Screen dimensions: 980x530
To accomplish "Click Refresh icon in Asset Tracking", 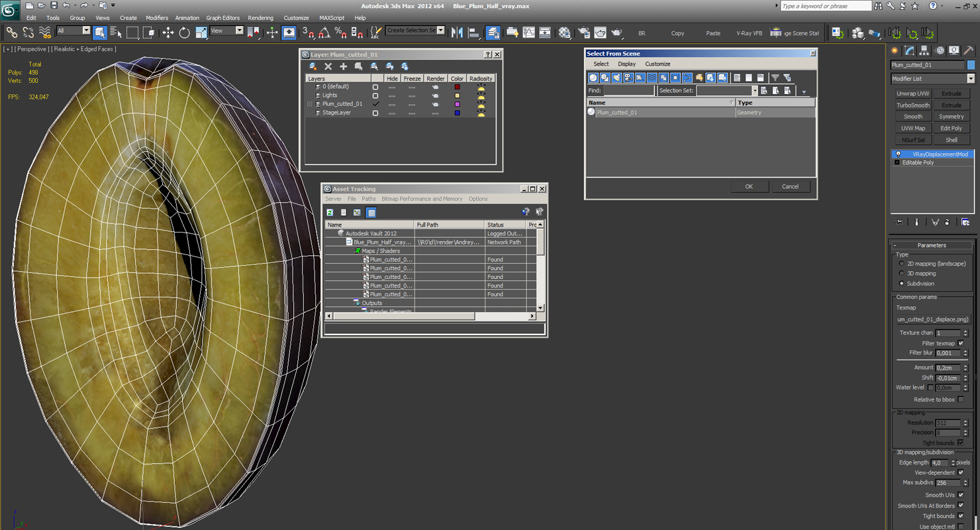I will coord(330,212).
